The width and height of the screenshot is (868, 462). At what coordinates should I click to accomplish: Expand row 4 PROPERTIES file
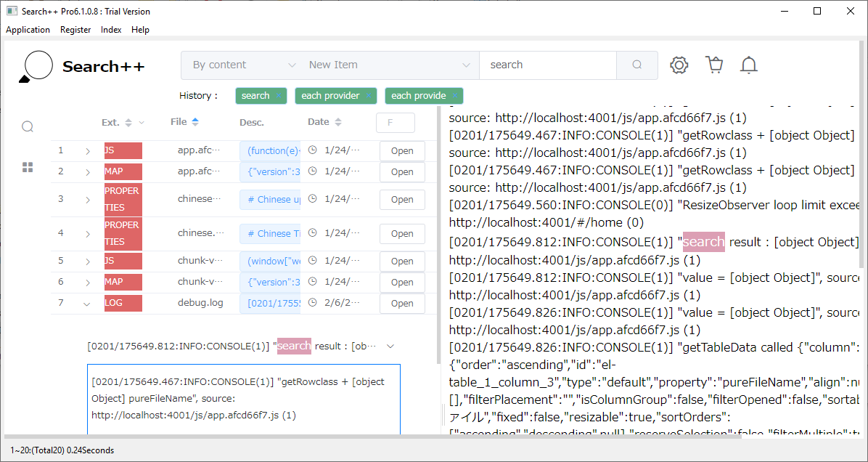pos(88,235)
